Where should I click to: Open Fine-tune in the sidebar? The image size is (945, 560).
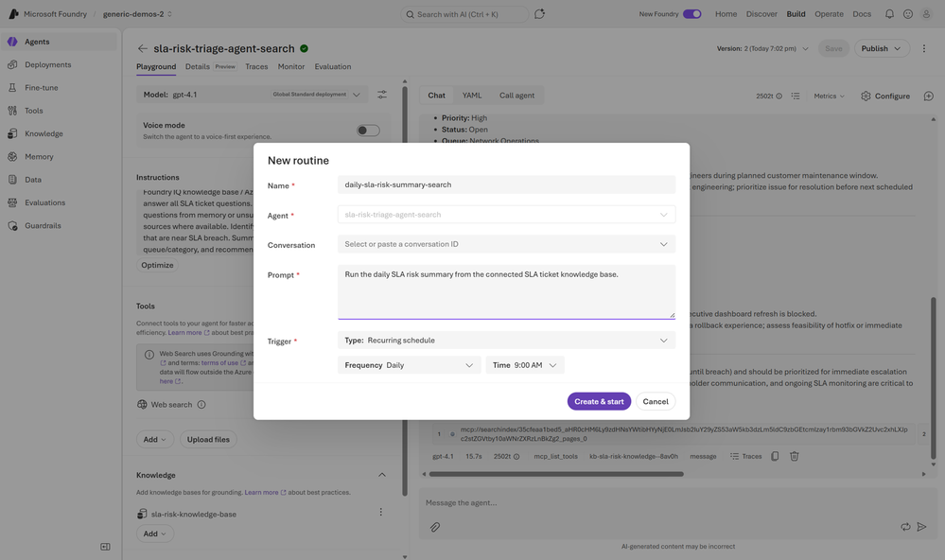click(59, 87)
